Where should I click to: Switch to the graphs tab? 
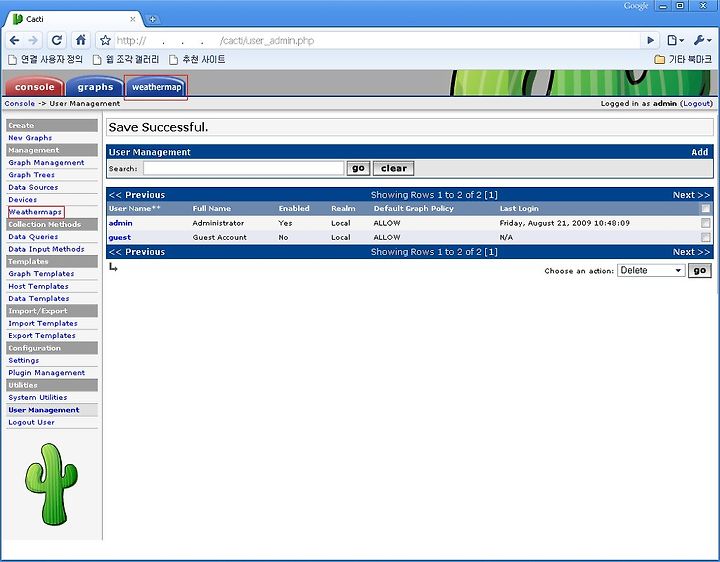click(95, 87)
